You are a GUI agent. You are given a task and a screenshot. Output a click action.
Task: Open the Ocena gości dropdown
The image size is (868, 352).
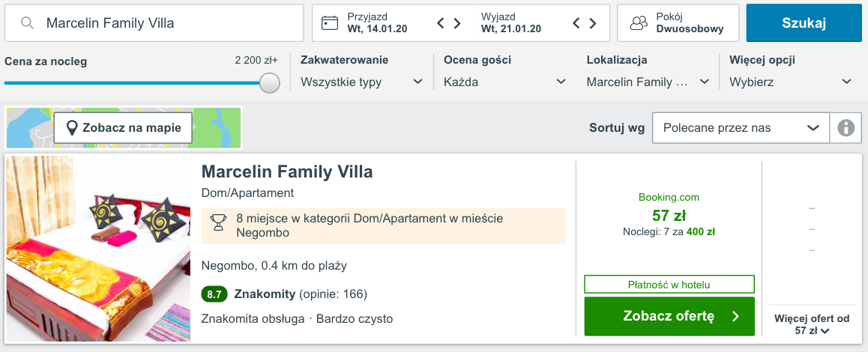click(x=505, y=82)
